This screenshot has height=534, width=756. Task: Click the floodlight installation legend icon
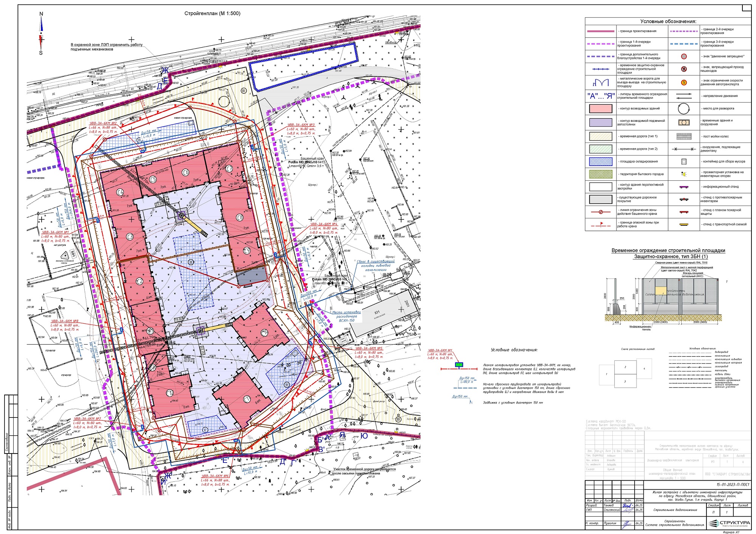tap(683, 174)
